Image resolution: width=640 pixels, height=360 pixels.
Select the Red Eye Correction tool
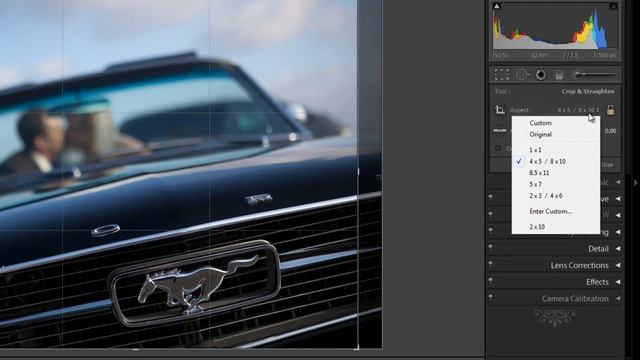[x=541, y=75]
